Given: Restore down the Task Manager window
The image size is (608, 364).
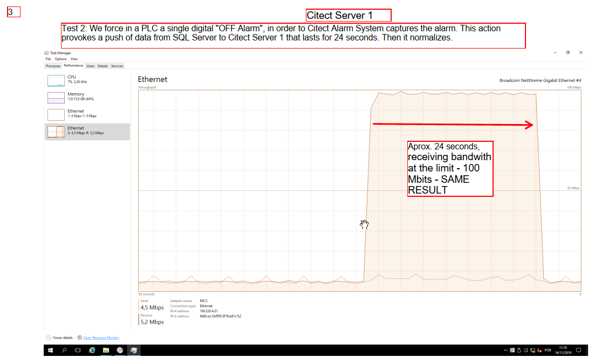Looking at the screenshot, I should click(568, 52).
